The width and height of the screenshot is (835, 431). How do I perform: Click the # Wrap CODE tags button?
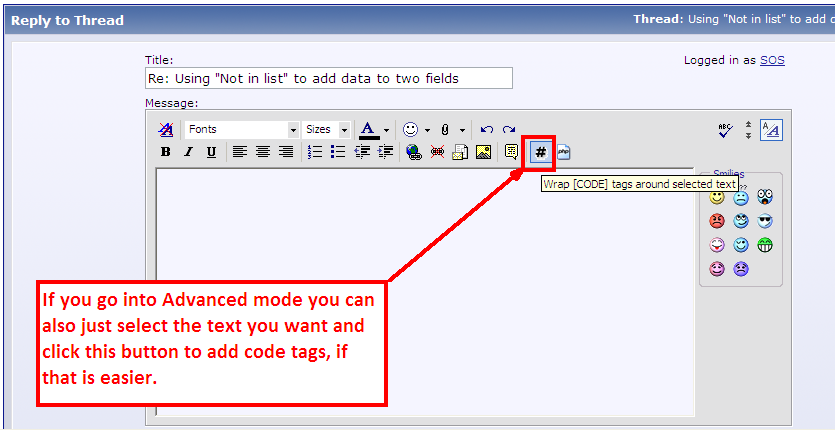[541, 153]
